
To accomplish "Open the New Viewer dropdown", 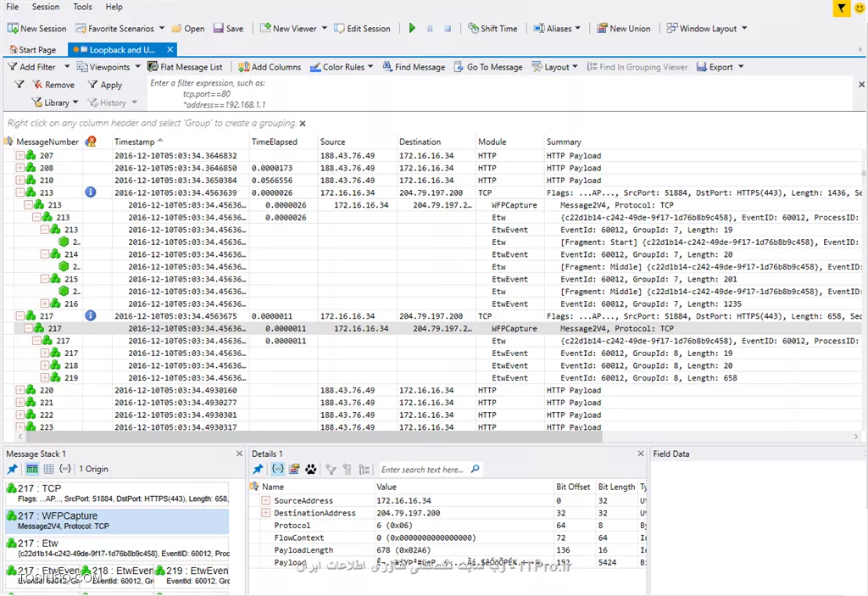I will click(325, 28).
